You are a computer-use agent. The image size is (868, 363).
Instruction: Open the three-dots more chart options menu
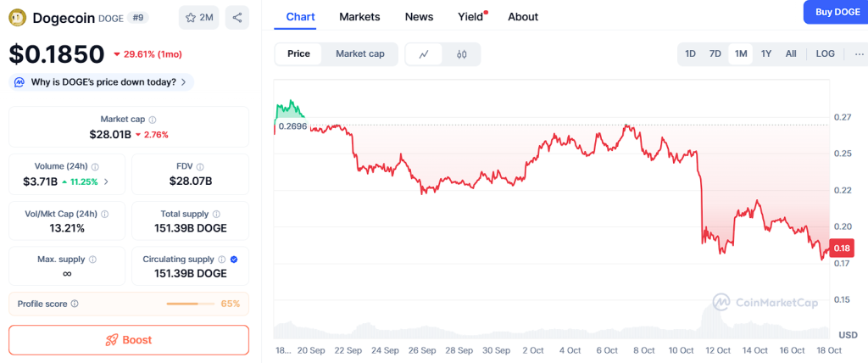pyautogui.click(x=860, y=54)
